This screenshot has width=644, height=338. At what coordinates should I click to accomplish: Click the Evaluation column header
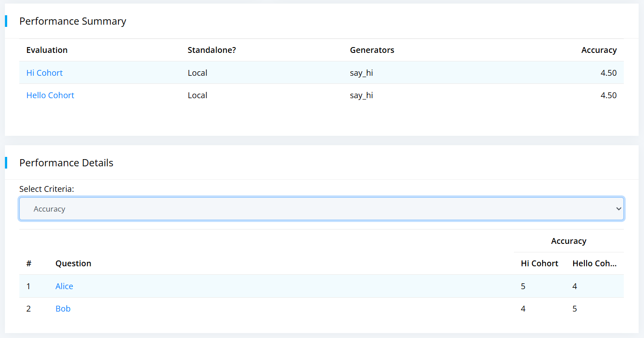coord(47,50)
